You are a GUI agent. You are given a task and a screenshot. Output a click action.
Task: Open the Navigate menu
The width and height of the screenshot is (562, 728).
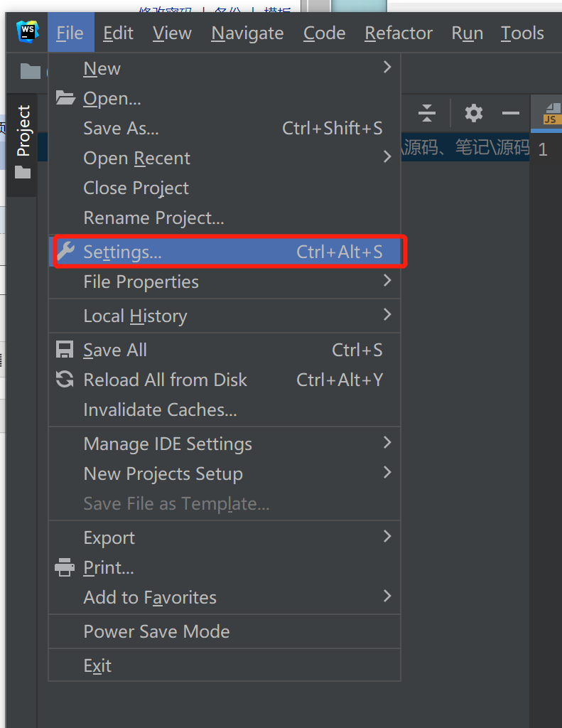pos(247,33)
